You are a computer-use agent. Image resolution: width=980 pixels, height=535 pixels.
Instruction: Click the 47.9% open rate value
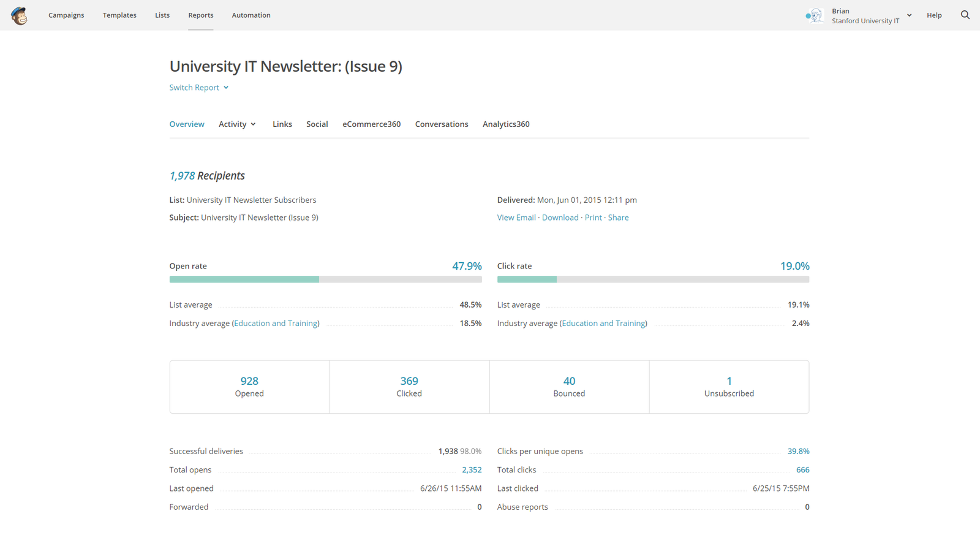click(x=467, y=266)
